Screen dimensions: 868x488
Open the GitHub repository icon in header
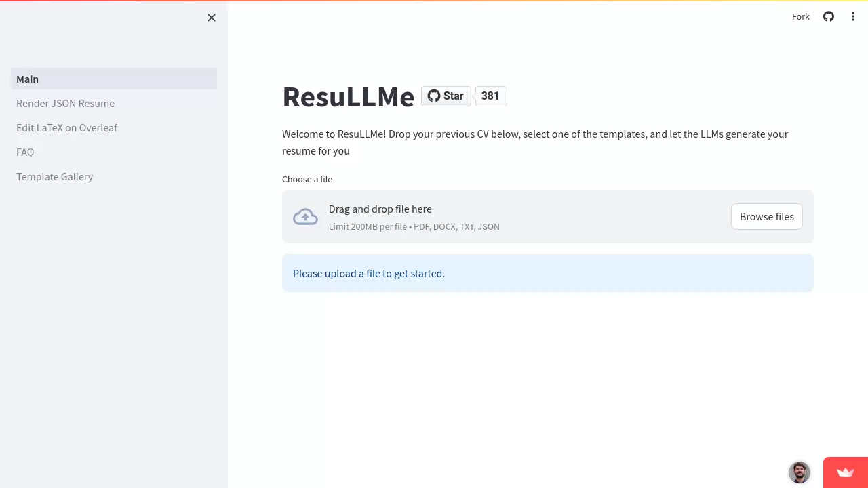pos(829,16)
